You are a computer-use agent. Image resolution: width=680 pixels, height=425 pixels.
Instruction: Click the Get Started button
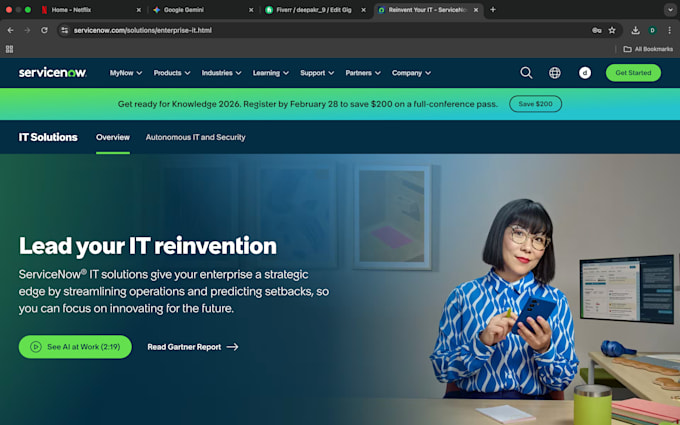click(x=633, y=73)
